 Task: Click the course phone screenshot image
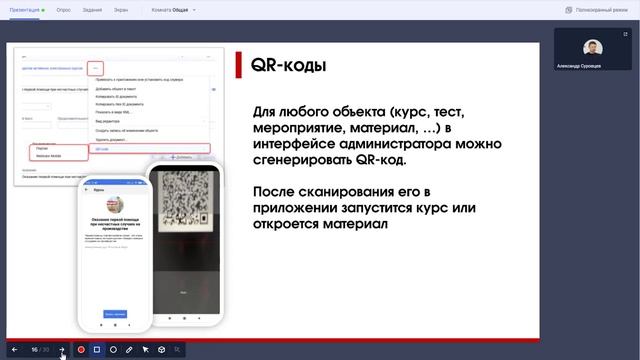(x=115, y=254)
